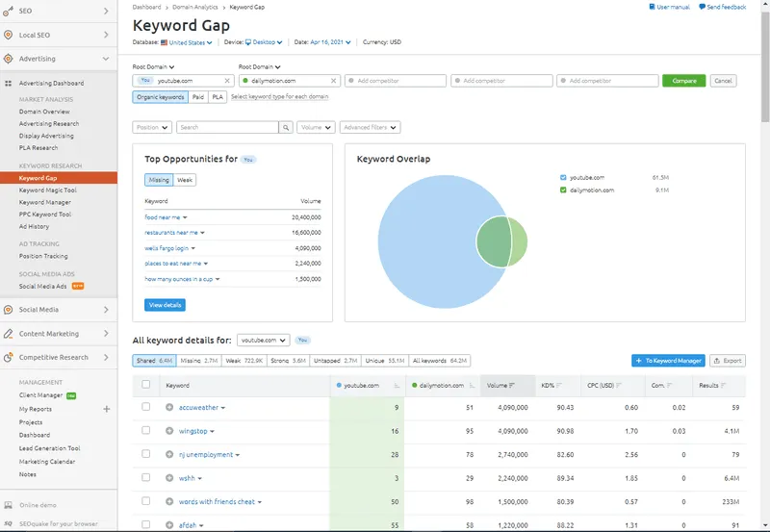
Task: Tick the select-all checkbox in table header
Action: [x=146, y=384]
